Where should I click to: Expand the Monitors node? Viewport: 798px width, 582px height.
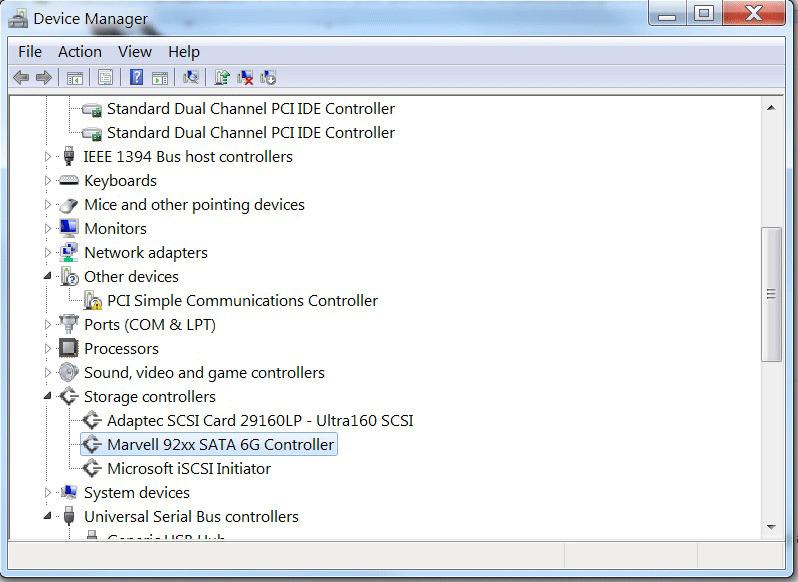[x=48, y=228]
